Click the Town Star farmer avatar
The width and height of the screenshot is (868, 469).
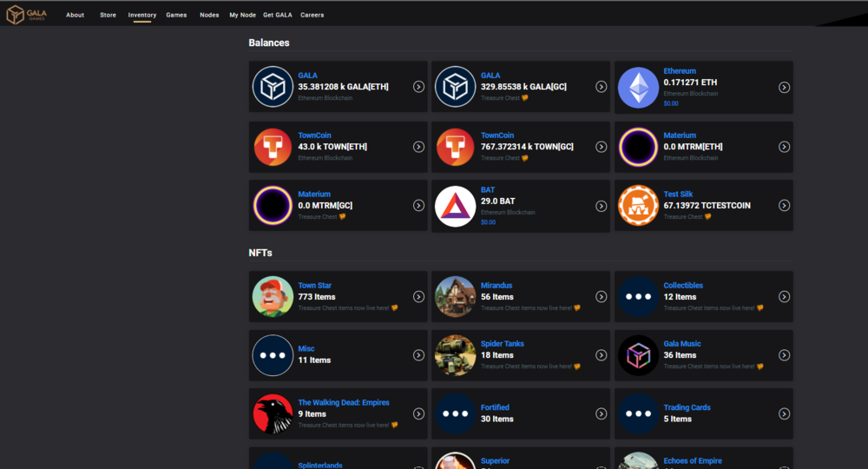tap(273, 297)
